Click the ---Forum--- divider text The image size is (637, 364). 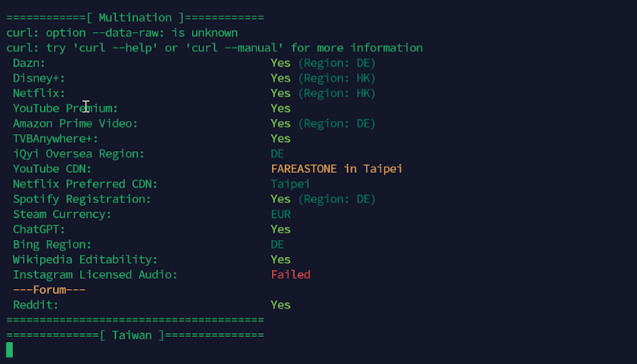(x=49, y=291)
